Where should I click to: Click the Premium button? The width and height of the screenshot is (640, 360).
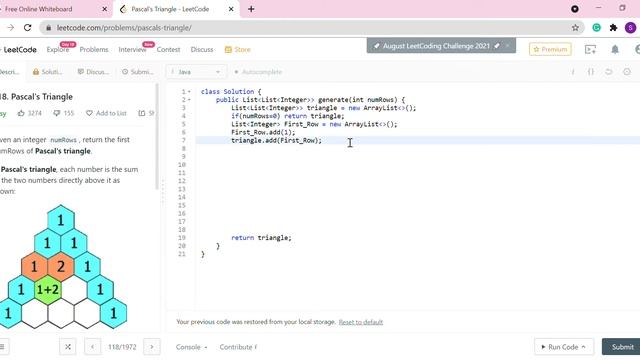tap(550, 49)
